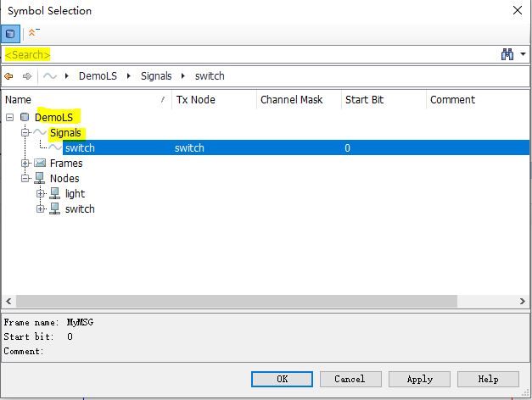The height and width of the screenshot is (400, 532).
Task: Select Signals in the breadcrumb path
Action: click(156, 76)
